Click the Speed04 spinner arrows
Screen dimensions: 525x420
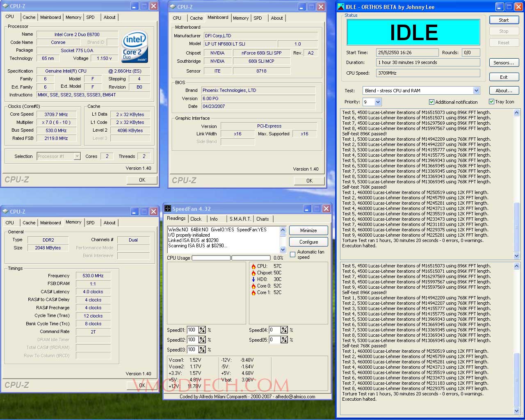point(284,330)
